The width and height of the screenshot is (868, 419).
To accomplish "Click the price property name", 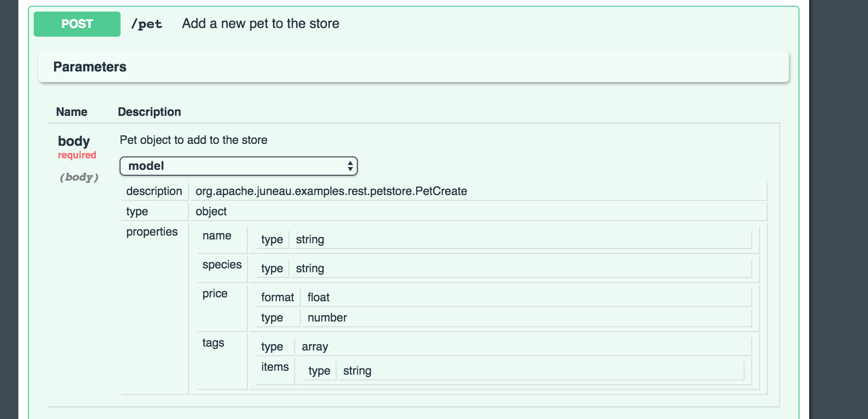I will pos(215,293).
